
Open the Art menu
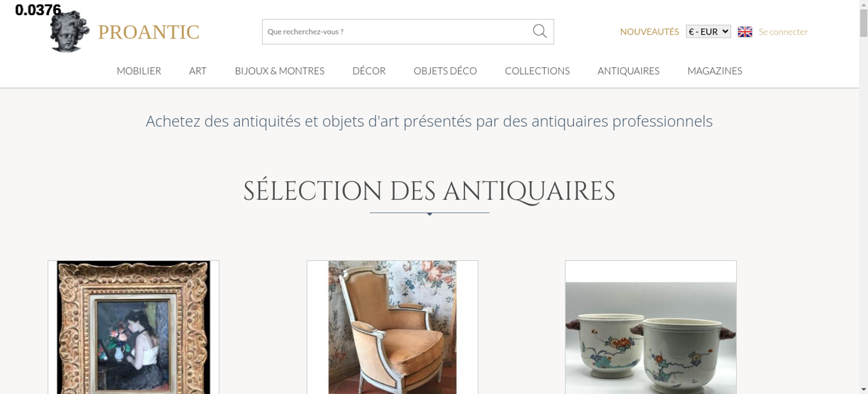click(198, 71)
